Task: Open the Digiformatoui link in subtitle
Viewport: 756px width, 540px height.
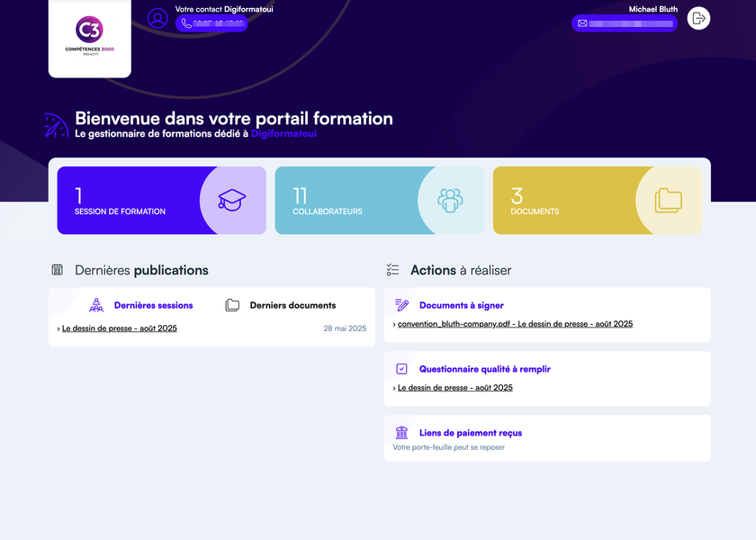Action: (x=283, y=133)
